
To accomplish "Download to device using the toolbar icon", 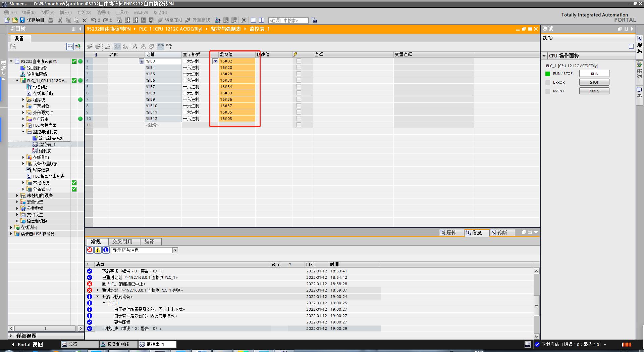I will pyautogui.click(x=127, y=20).
